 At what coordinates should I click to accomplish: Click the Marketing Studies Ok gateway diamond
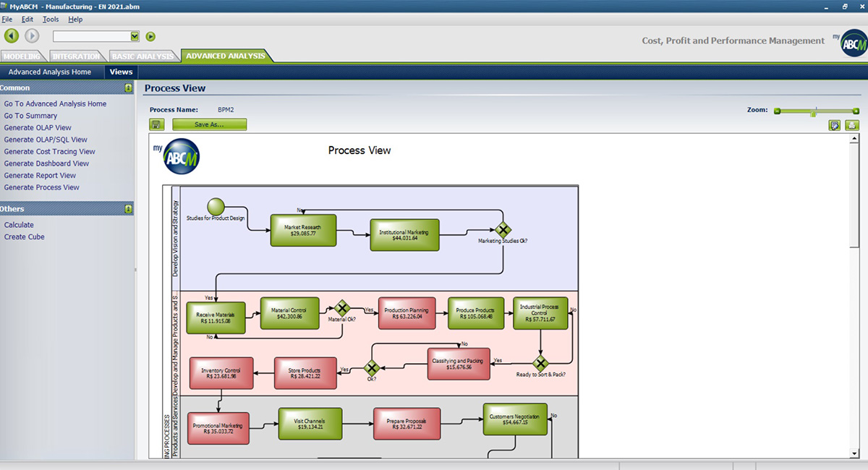[503, 229]
